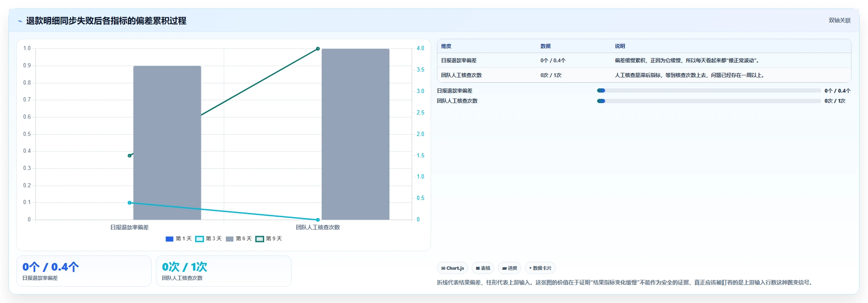Click the 0次 / 1次 table data cell
868x303 pixels.
551,75
